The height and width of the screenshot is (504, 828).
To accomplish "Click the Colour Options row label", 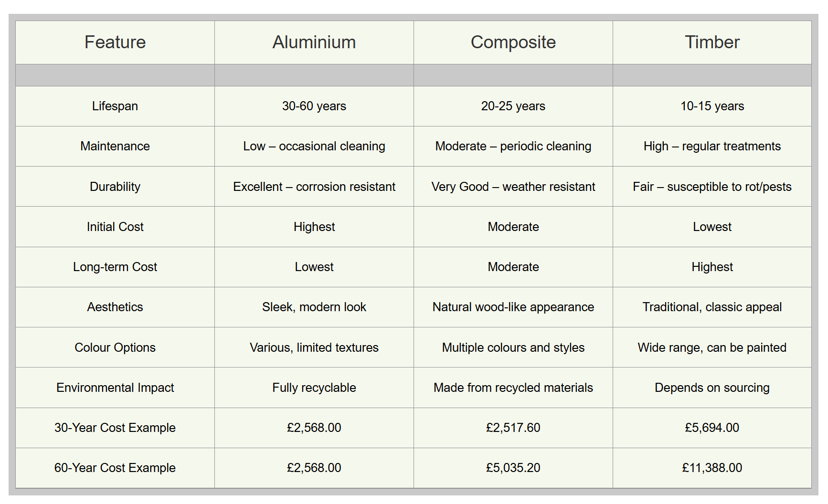I will 115,347.
